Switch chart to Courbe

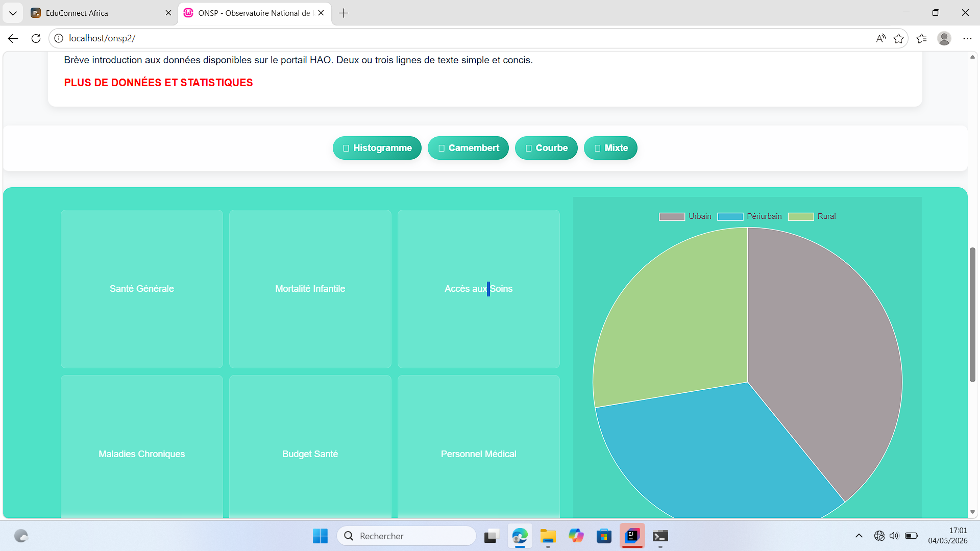click(546, 148)
